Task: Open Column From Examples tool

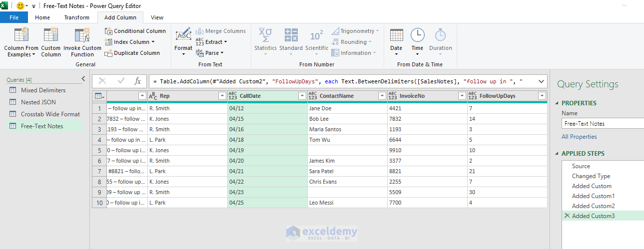Action: [21, 42]
